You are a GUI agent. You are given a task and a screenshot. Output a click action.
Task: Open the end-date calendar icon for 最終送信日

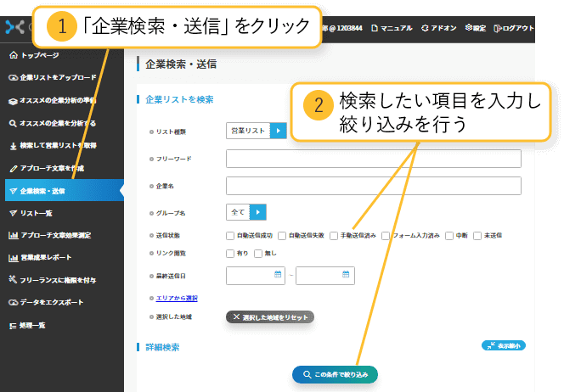tap(346, 274)
